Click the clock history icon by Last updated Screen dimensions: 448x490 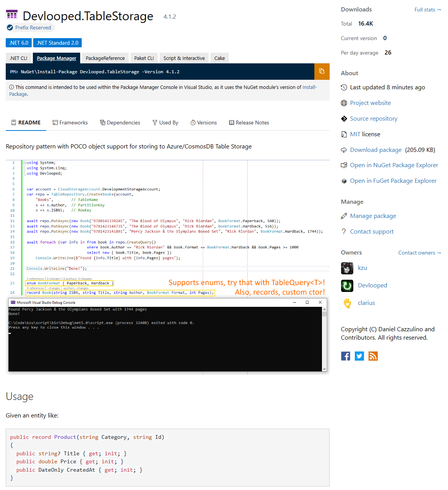[x=344, y=87]
